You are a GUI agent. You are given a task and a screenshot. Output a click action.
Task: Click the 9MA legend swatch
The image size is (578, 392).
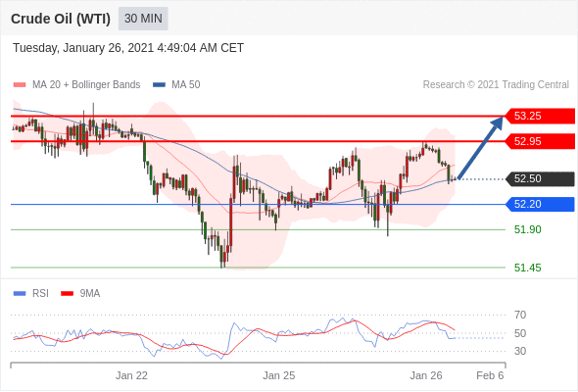67,294
